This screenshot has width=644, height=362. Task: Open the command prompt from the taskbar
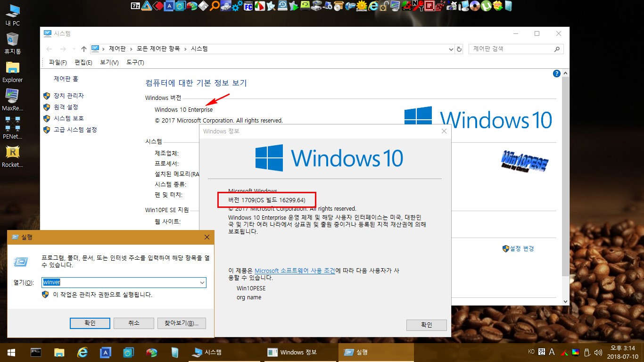click(35, 352)
